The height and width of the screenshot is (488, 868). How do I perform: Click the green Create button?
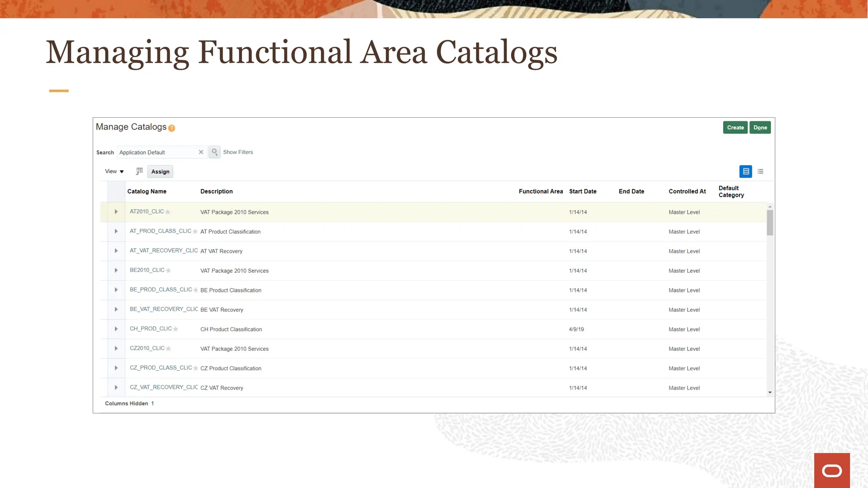(x=735, y=128)
